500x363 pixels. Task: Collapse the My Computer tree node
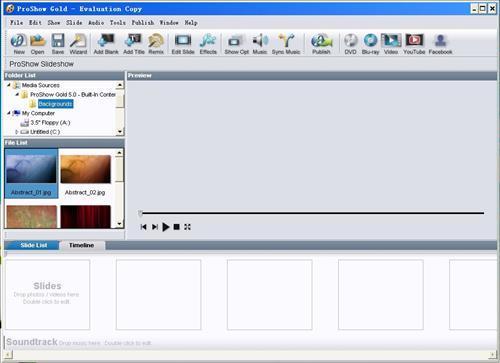(9, 113)
